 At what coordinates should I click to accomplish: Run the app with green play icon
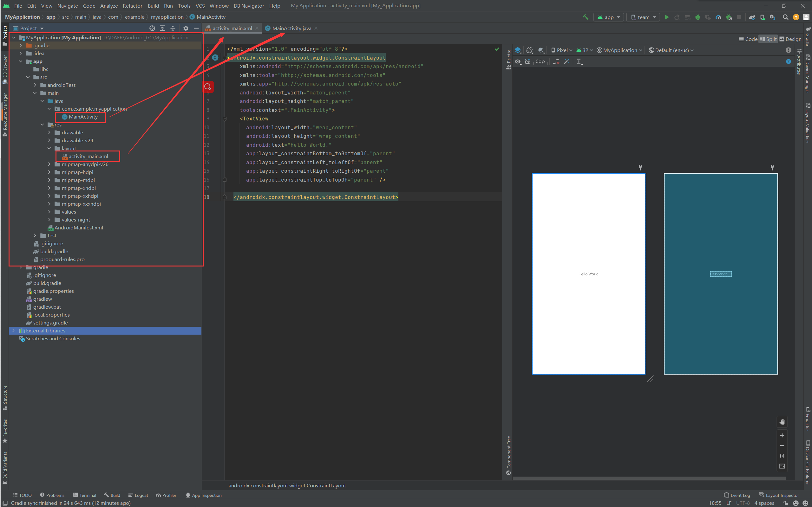pyautogui.click(x=667, y=17)
